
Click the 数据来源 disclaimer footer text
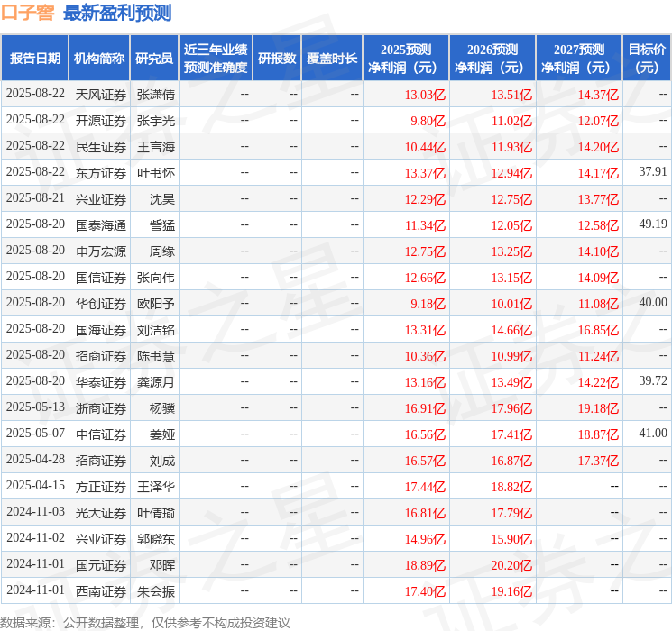click(x=145, y=623)
